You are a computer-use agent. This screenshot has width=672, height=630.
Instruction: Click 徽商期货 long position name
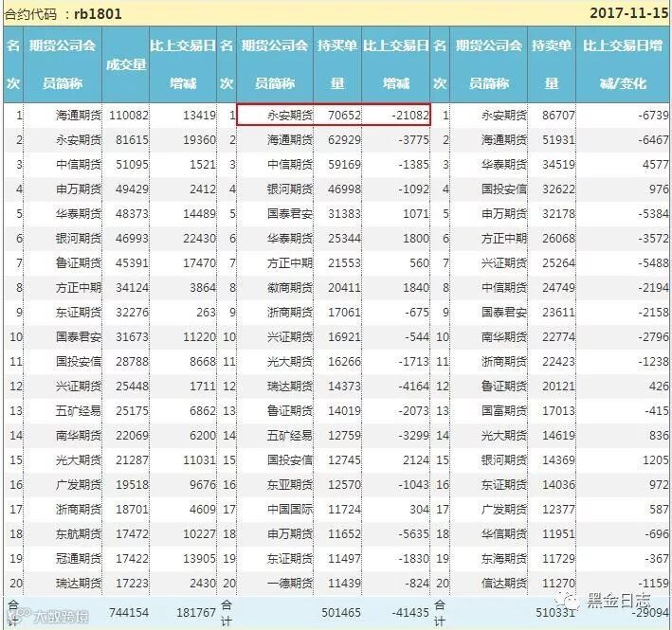tap(290, 288)
